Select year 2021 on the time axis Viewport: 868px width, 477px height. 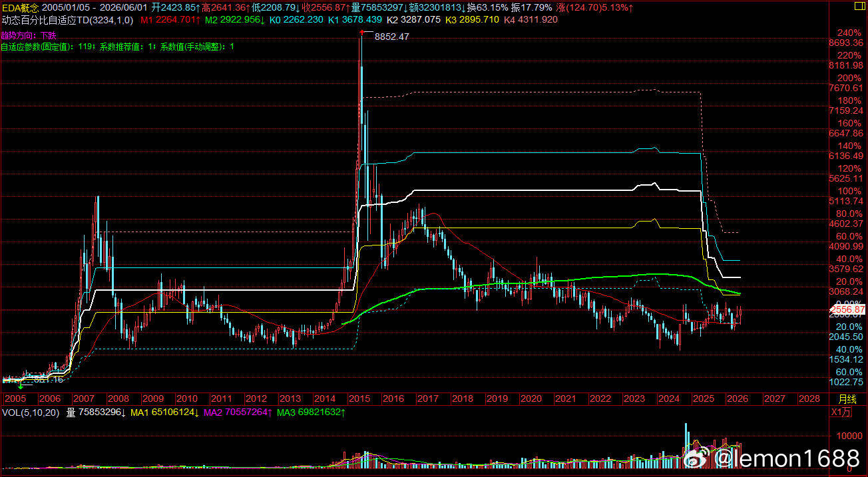tap(565, 399)
